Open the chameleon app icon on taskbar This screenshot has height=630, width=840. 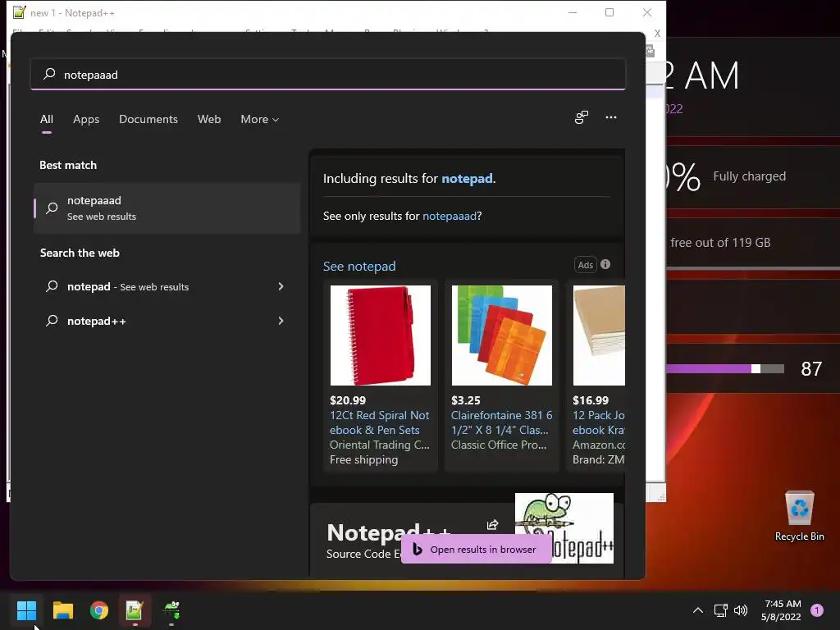[171, 610]
